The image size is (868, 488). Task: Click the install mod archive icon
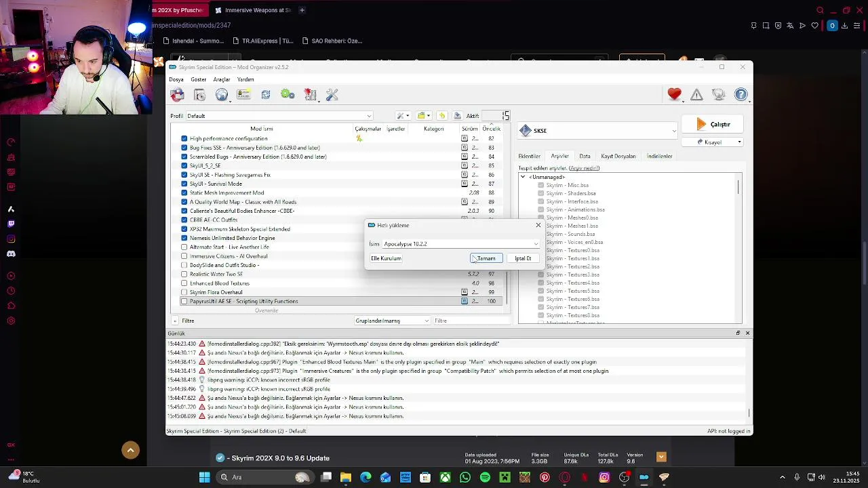pyautogui.click(x=199, y=95)
